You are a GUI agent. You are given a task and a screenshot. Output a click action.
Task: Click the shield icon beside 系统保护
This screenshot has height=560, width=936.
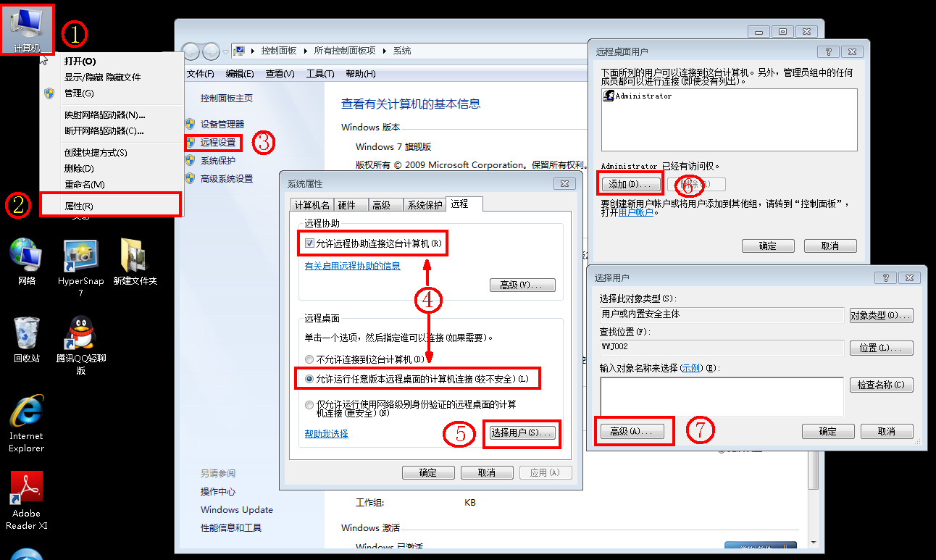pyautogui.click(x=190, y=160)
